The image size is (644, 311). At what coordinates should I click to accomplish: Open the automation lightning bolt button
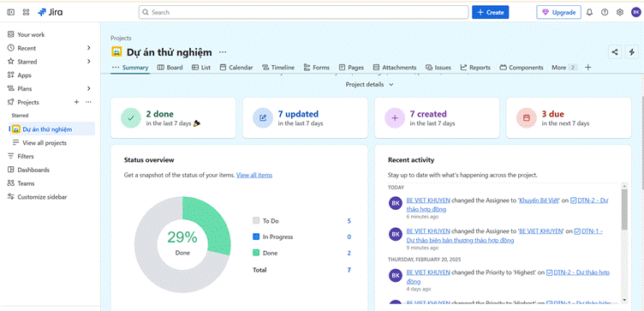632,51
